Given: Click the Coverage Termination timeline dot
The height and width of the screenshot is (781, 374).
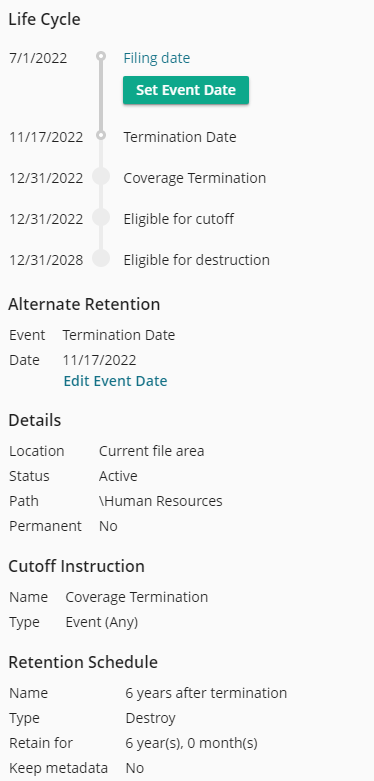Looking at the screenshot, I should tap(101, 176).
